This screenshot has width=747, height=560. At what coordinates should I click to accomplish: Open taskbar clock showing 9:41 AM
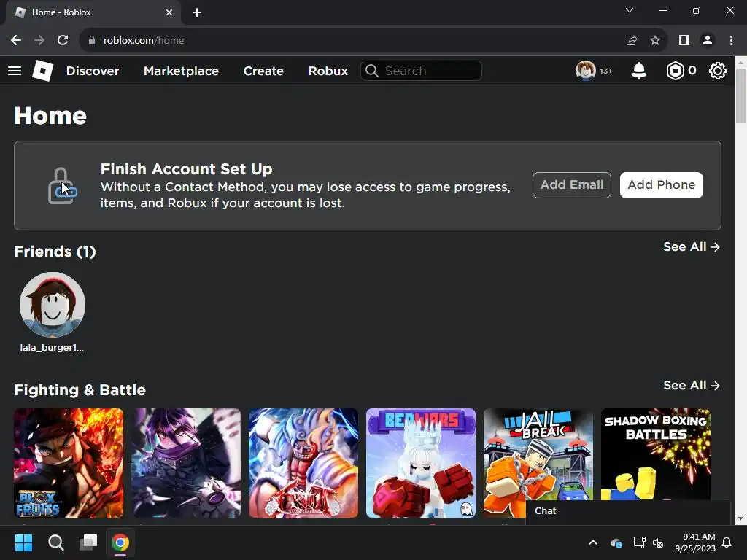695,542
